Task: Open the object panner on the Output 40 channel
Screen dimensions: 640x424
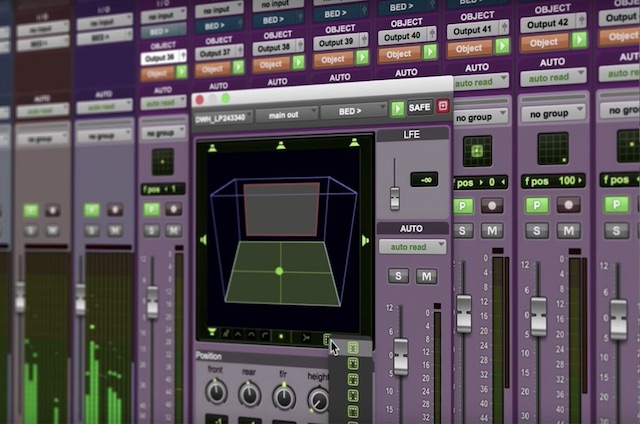Action: 430,52
